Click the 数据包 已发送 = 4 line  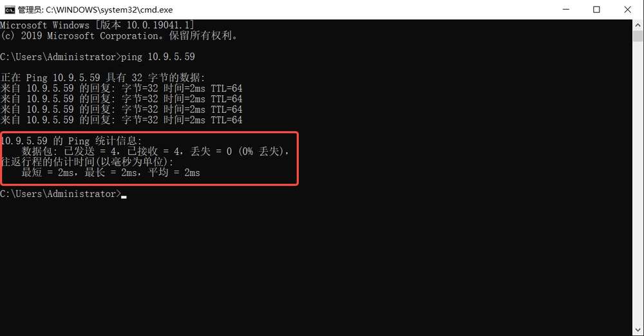pos(155,151)
